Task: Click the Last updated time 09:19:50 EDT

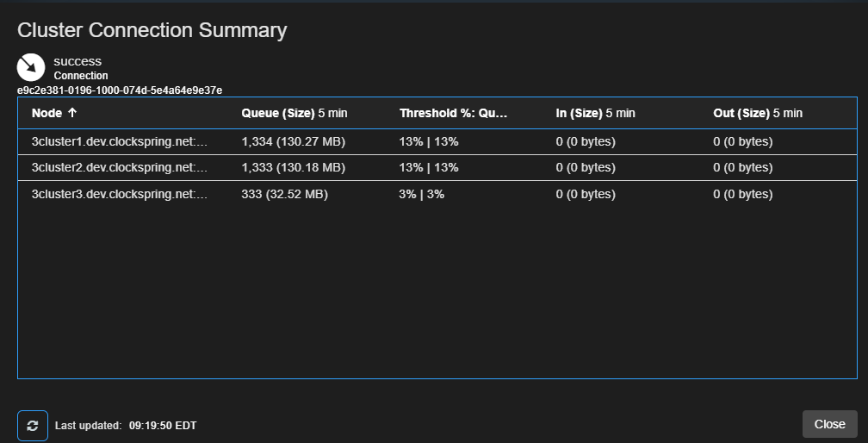Action: tap(163, 426)
